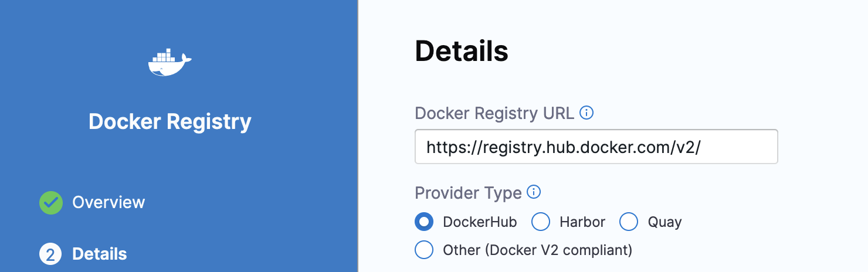Click the step 2 number circle

[x=51, y=254]
